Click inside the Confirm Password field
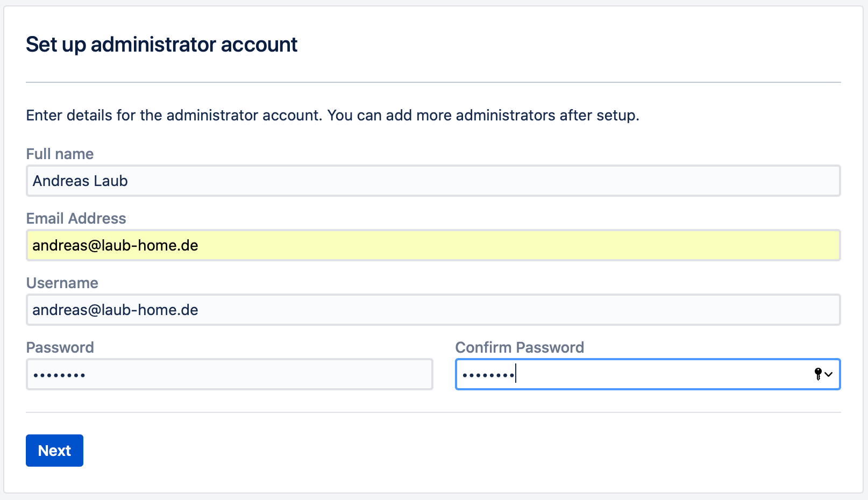The width and height of the screenshot is (868, 500). (x=645, y=374)
